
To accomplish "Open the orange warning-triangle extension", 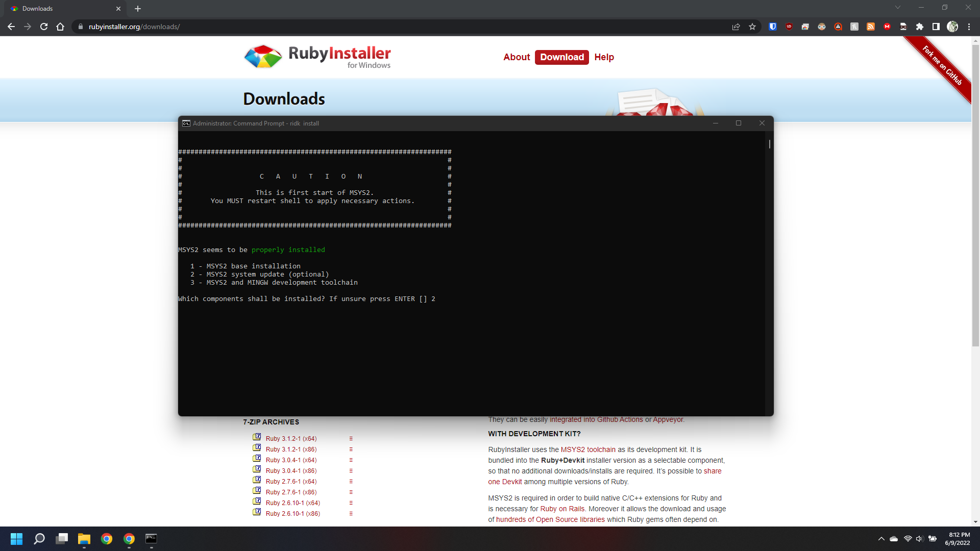I will point(838,27).
